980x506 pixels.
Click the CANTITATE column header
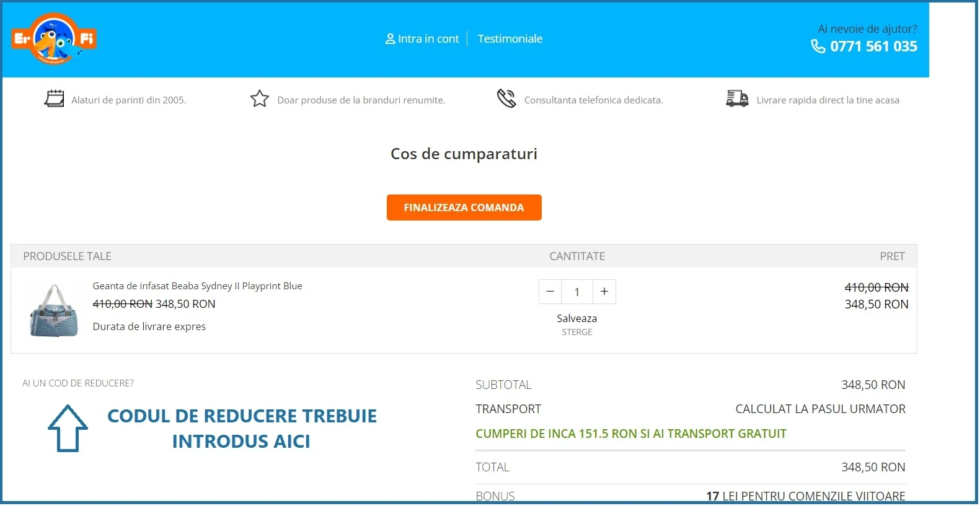point(576,256)
